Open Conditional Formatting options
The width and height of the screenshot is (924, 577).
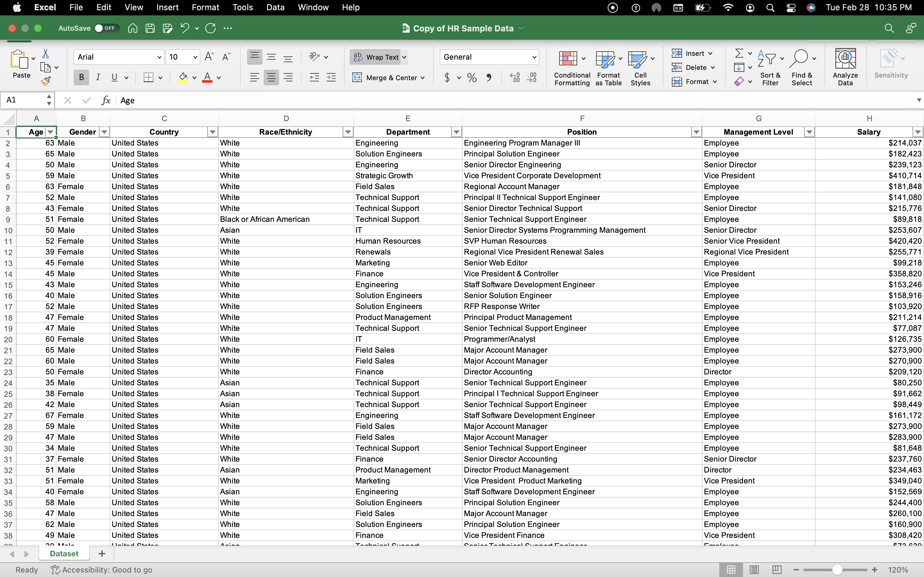click(x=570, y=67)
